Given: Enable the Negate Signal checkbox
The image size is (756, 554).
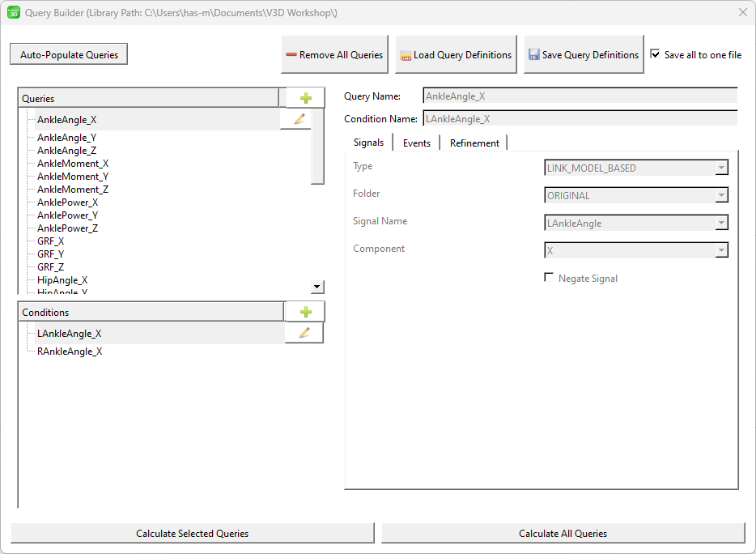Looking at the screenshot, I should click(550, 278).
